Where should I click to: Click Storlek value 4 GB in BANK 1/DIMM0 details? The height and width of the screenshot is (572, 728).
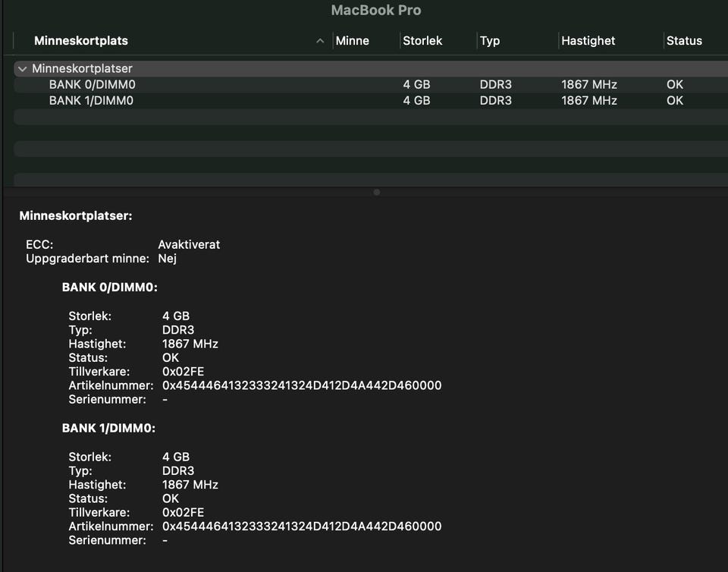coord(176,457)
